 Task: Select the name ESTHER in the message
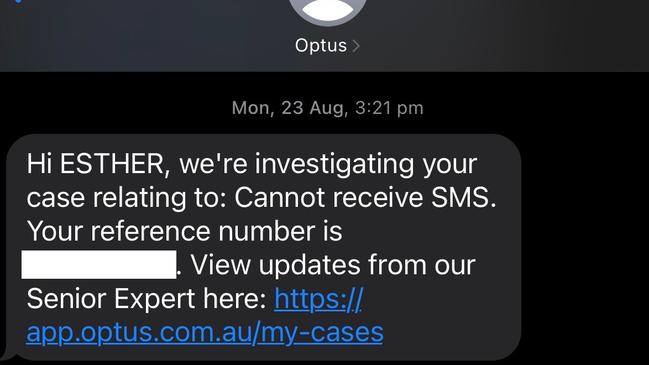113,164
